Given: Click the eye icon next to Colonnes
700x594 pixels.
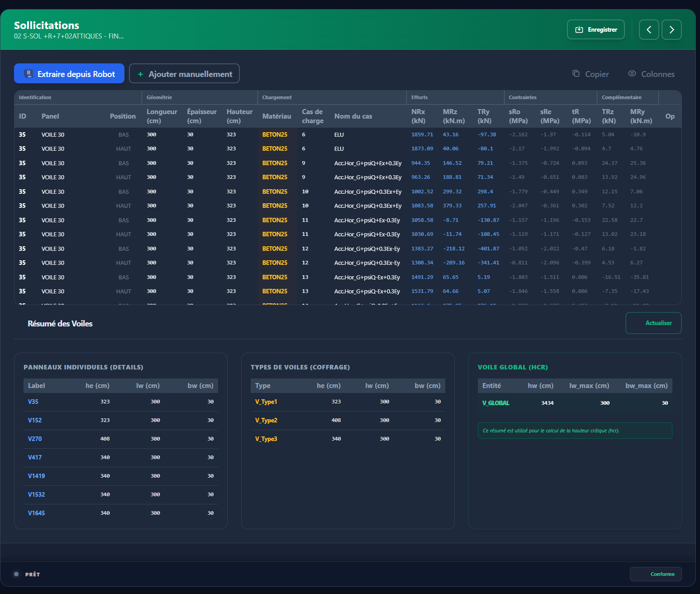Looking at the screenshot, I should 632,74.
